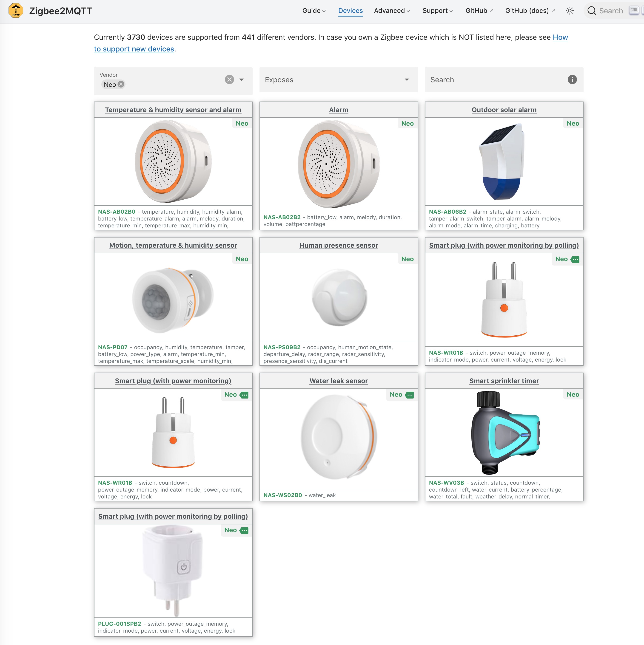Viewport: 644px width, 645px height.
Task: Go to the Devices tab
Action: point(350,11)
